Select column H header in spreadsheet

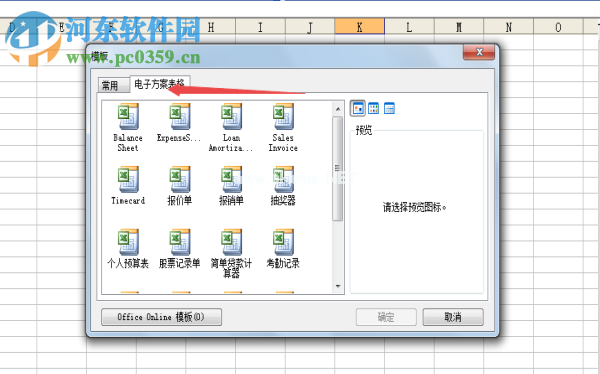[x=211, y=27]
